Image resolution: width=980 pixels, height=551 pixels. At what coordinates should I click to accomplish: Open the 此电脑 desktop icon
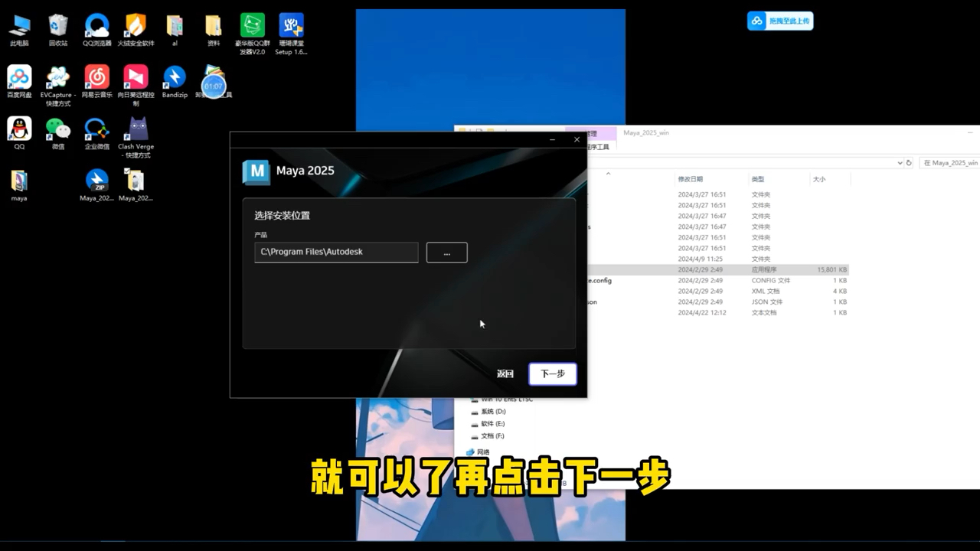click(19, 31)
